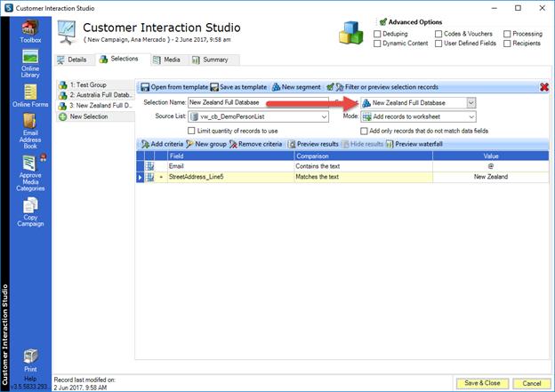This screenshot has width=555, height=392.
Task: Click the Copy Campaign icon
Action: point(30,212)
